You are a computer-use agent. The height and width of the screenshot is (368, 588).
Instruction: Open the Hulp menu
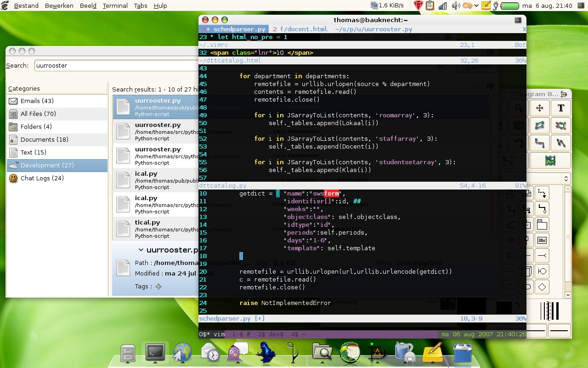pos(160,6)
